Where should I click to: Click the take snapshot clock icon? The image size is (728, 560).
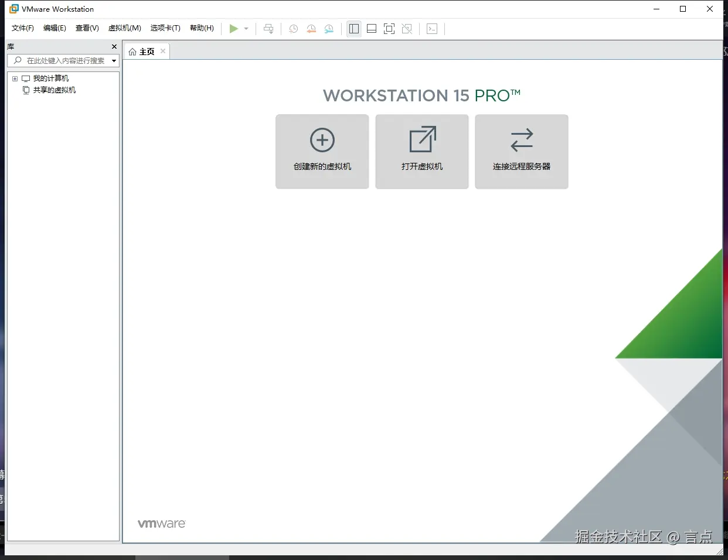[x=294, y=29]
